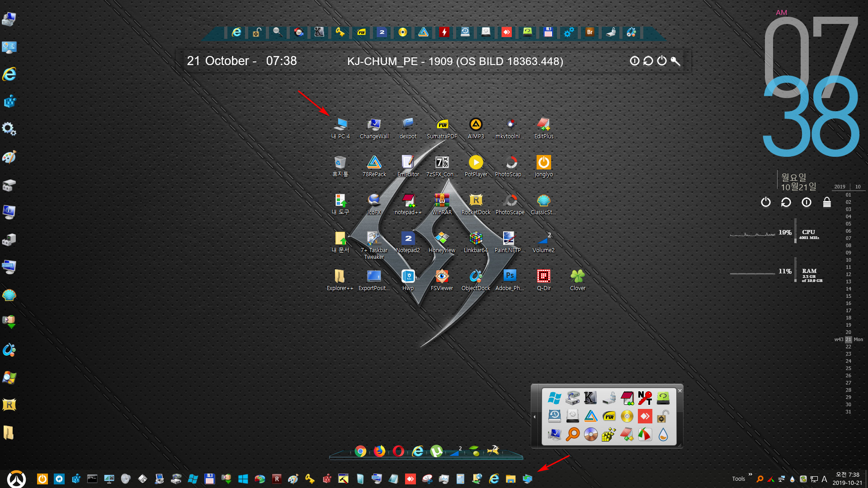This screenshot has width=868, height=488.
Task: Click the command prompt icon in taskbar
Action: (92, 479)
